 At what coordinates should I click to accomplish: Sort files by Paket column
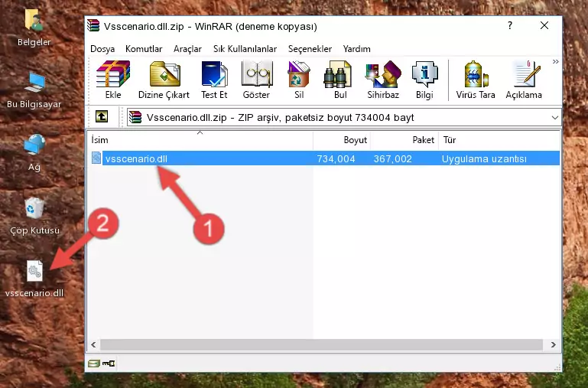[x=404, y=140]
